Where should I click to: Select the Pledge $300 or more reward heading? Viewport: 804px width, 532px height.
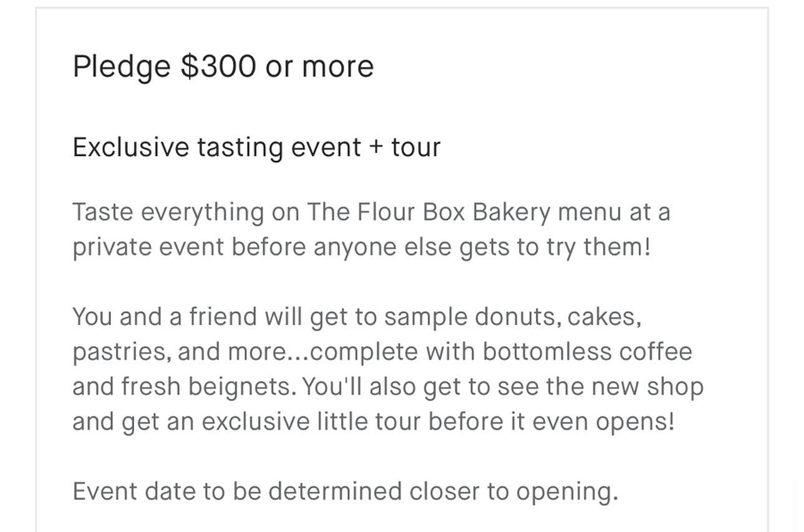pos(223,66)
